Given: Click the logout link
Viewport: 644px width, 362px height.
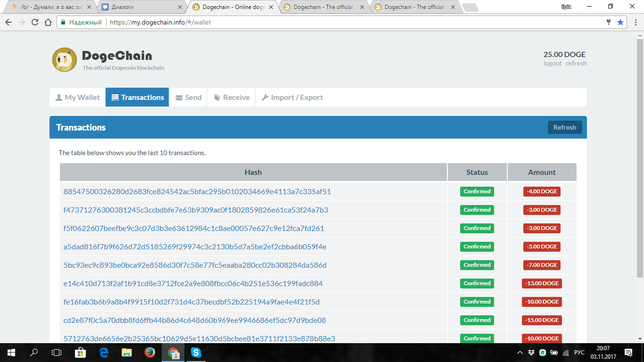Looking at the screenshot, I should click(x=553, y=64).
